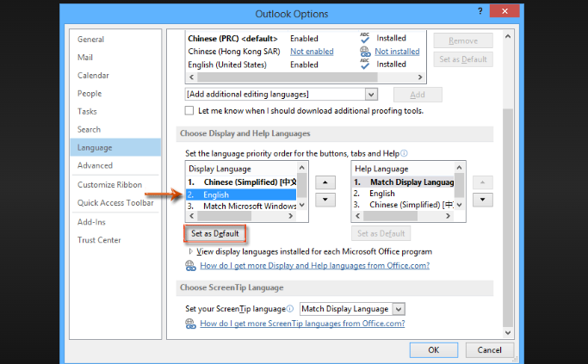
Task: Open link for more ScreenTip languages
Action: tap(302, 324)
